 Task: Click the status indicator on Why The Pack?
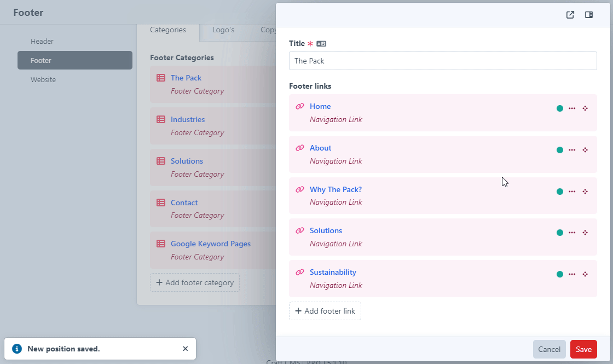[x=559, y=192]
